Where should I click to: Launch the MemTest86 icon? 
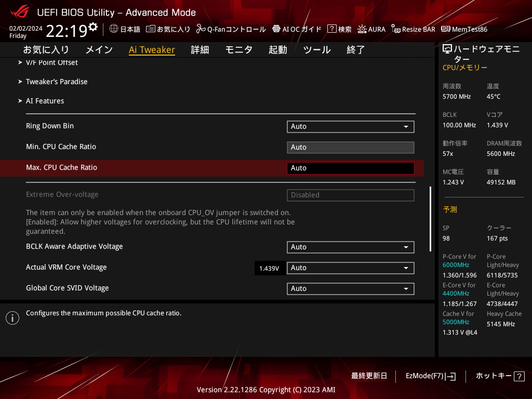click(445, 29)
